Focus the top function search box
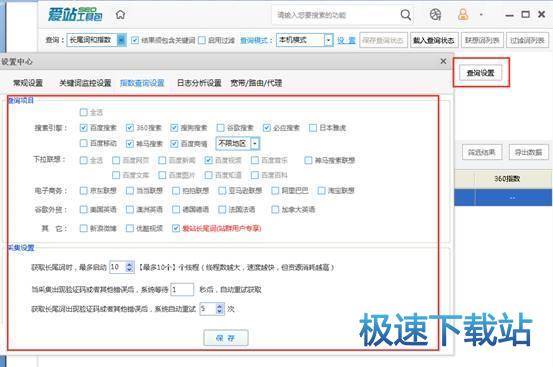Viewport: 553px width, 367px height. click(x=335, y=15)
